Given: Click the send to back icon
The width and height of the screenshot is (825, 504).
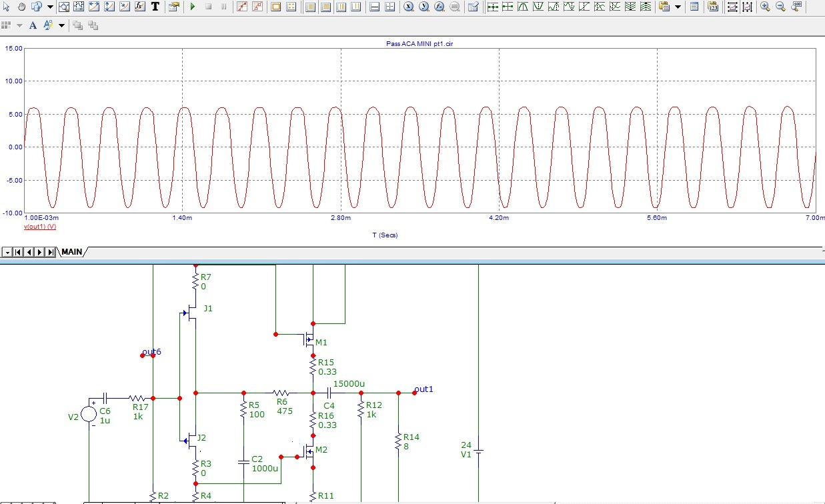Looking at the screenshot, I should (93, 25).
